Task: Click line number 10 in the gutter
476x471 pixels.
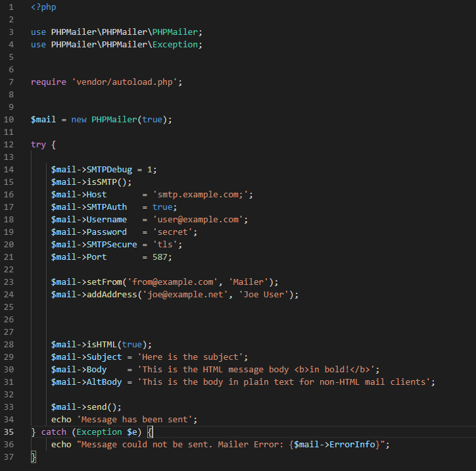Action: (9, 120)
